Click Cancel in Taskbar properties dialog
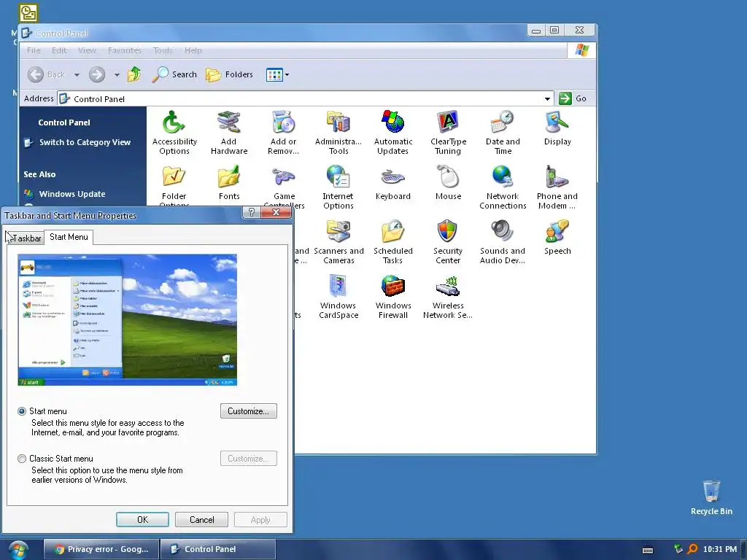 (201, 519)
